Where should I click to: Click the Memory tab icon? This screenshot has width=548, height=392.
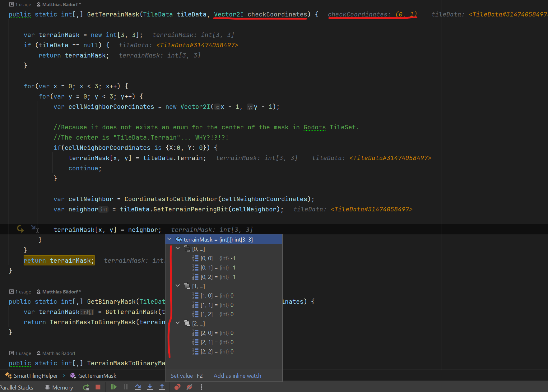[x=48, y=387]
